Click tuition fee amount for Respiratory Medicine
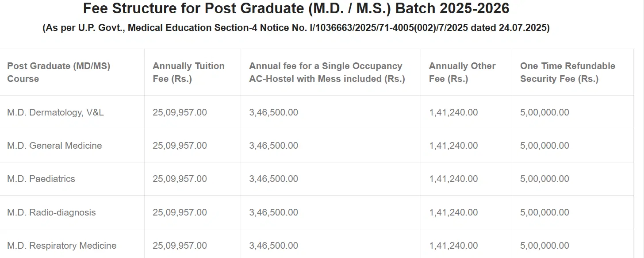This screenshot has height=258, width=644. [x=180, y=246]
